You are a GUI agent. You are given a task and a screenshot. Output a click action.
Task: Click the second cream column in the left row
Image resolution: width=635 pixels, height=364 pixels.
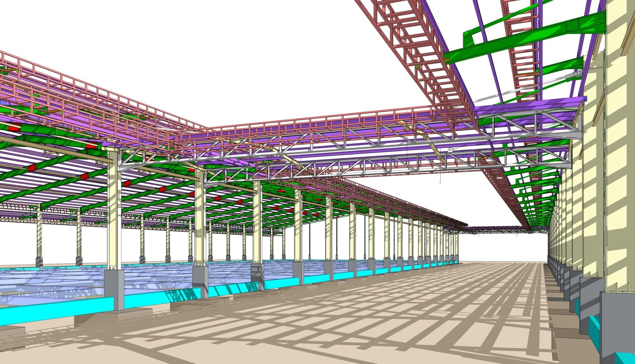(200, 222)
